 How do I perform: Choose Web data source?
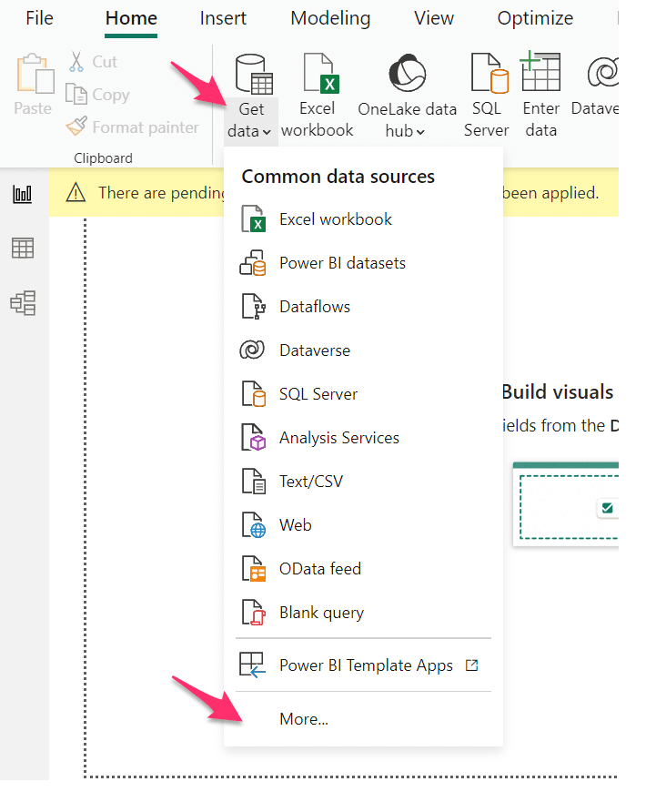pyautogui.click(x=363, y=524)
